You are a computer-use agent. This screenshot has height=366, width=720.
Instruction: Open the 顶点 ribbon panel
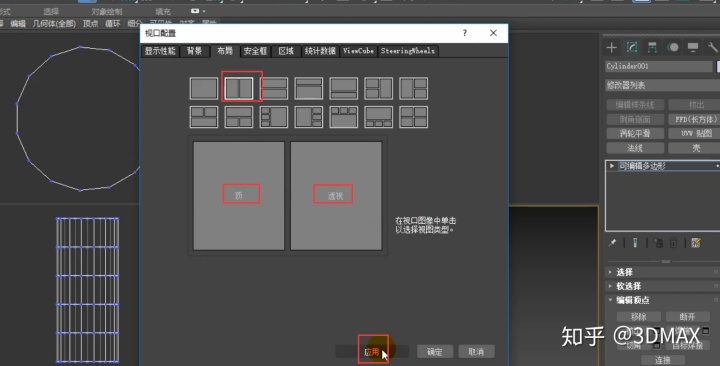pos(90,23)
